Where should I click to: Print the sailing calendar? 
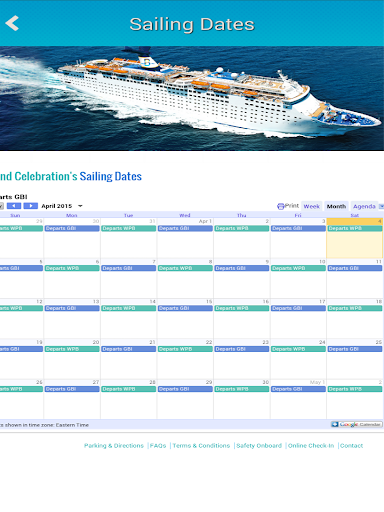point(288,206)
